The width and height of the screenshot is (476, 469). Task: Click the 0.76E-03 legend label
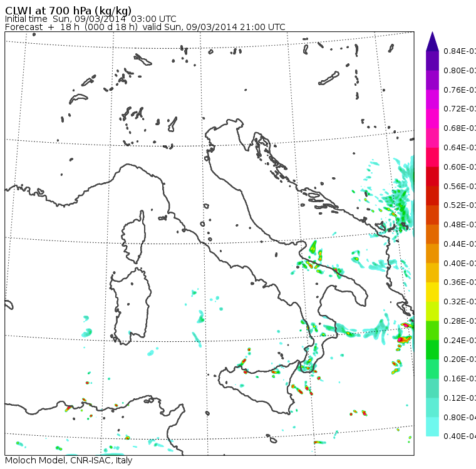[x=460, y=90]
